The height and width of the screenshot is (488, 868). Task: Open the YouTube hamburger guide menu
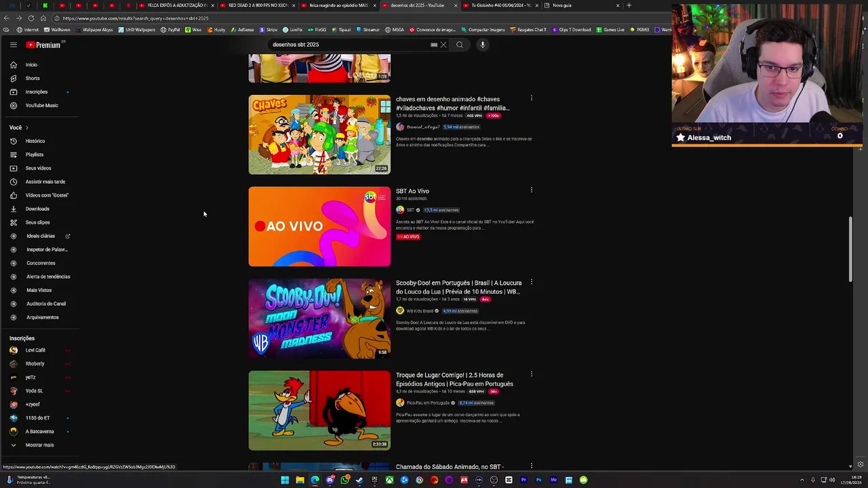[x=13, y=45]
